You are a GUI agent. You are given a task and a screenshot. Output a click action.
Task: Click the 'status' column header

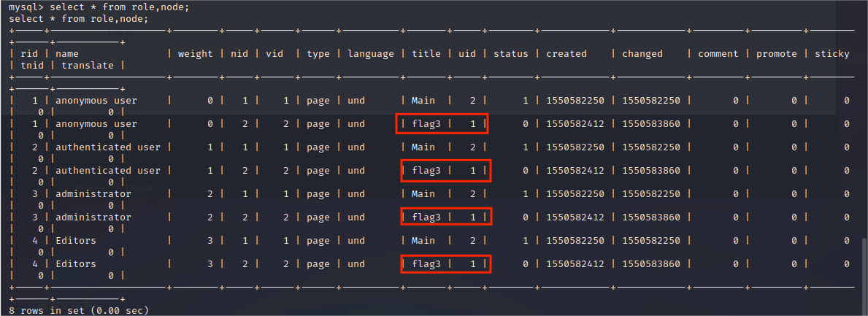[511, 54]
